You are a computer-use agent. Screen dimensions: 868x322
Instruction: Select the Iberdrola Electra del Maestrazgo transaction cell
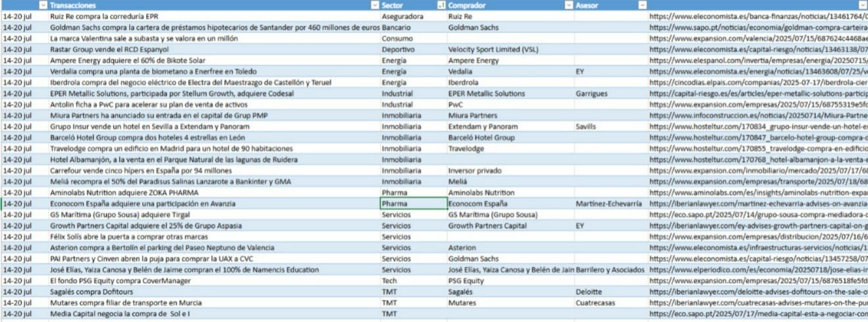(x=215, y=83)
